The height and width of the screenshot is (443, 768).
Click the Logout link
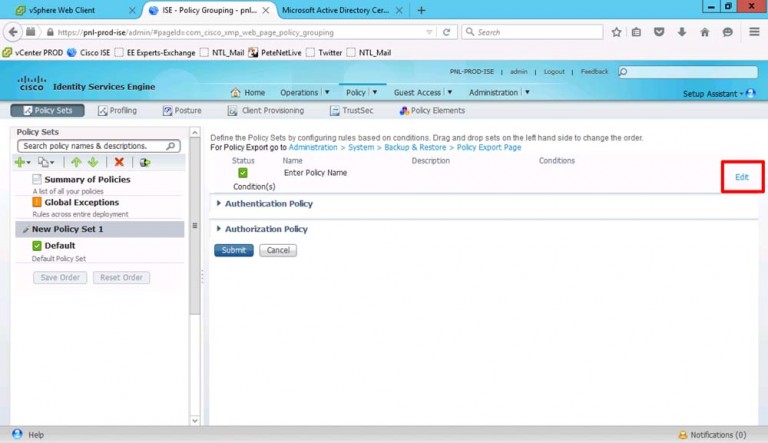tap(554, 72)
